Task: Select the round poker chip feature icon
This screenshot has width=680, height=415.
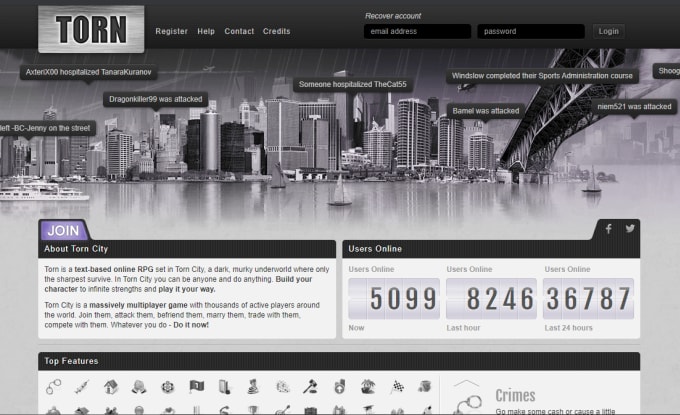Action: 168,386
